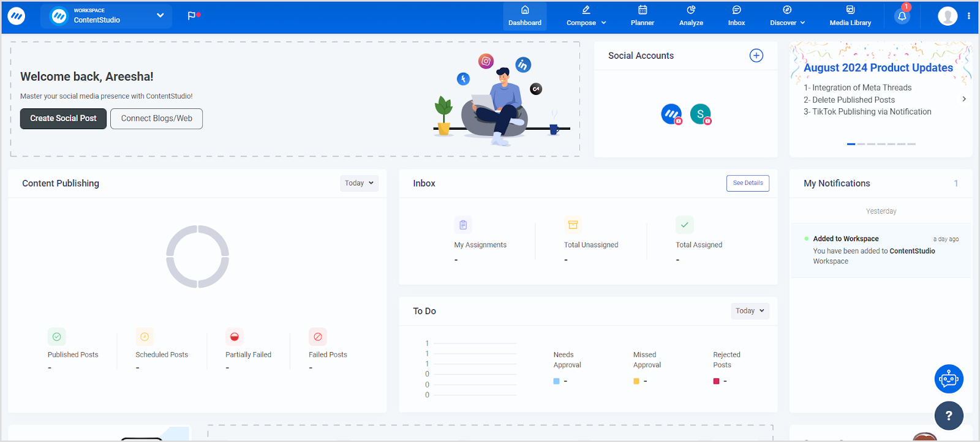
Task: Open the Added to Workspace notification
Action: 881,250
